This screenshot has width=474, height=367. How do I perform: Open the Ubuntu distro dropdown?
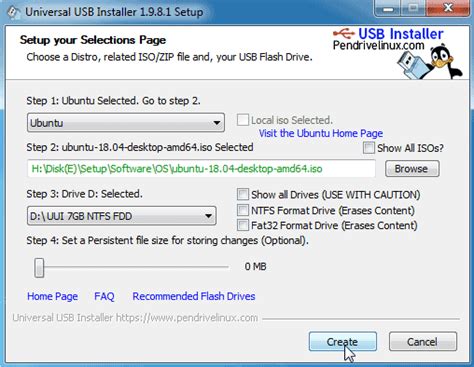126,123
